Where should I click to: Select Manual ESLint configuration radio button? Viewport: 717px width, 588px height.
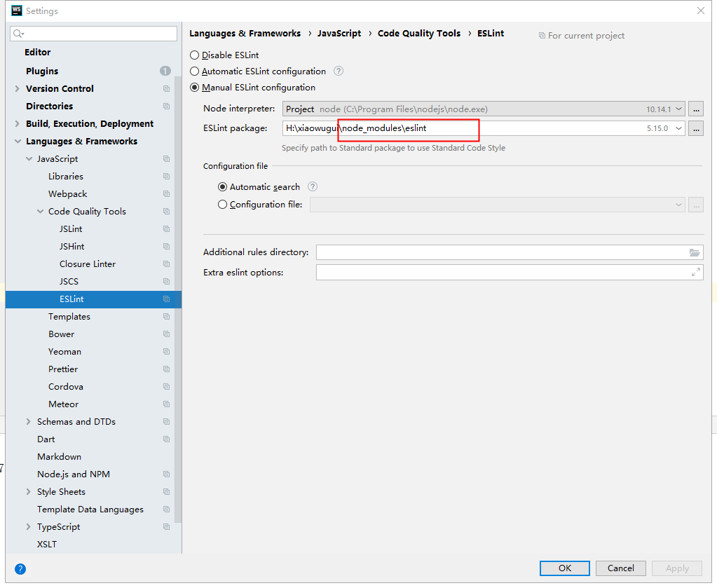click(195, 88)
